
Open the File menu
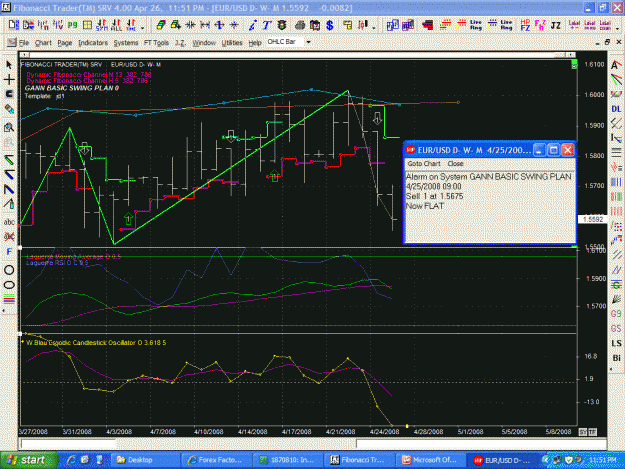coord(24,43)
